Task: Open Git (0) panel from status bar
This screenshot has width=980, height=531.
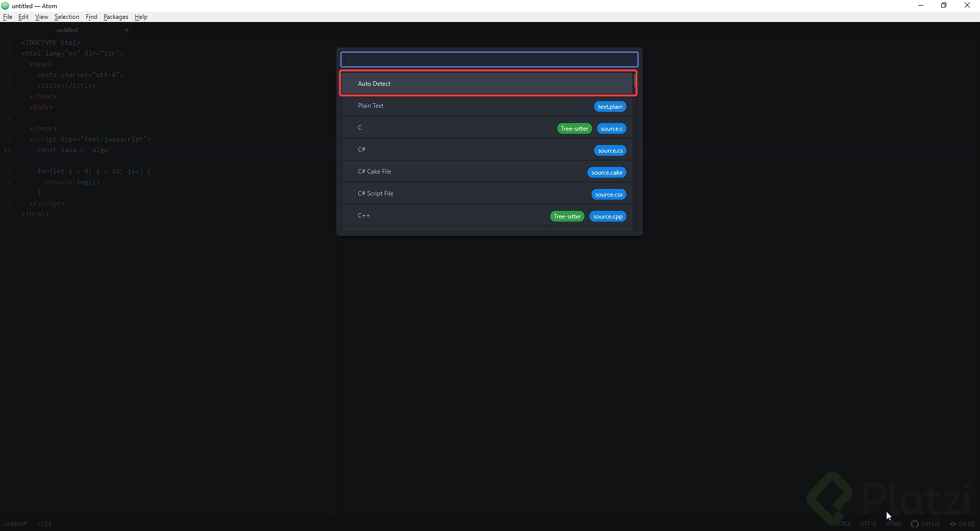Action: (962, 524)
